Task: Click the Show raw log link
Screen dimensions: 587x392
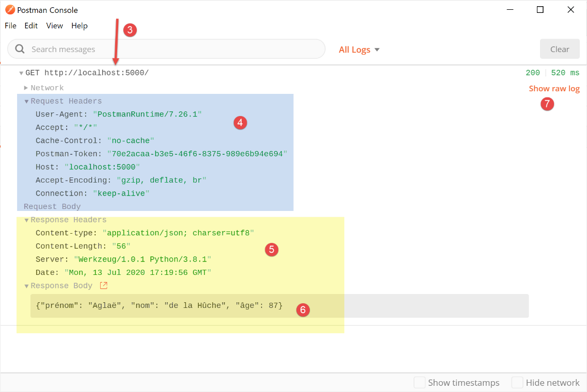Action: (554, 89)
